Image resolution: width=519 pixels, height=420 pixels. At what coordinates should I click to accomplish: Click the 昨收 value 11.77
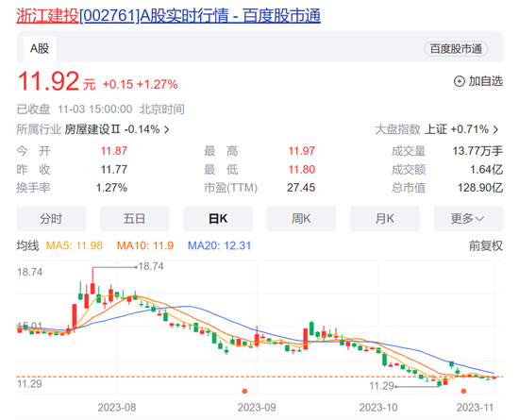(x=114, y=170)
